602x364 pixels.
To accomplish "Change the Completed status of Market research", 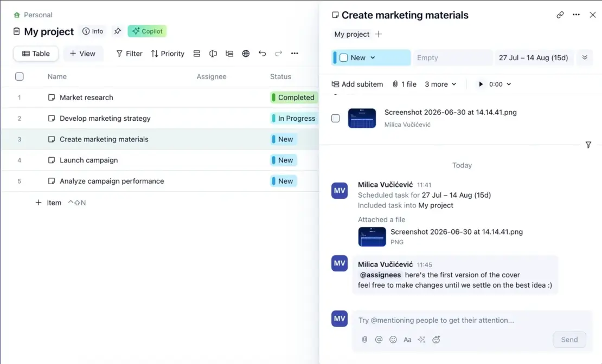I will pyautogui.click(x=294, y=97).
